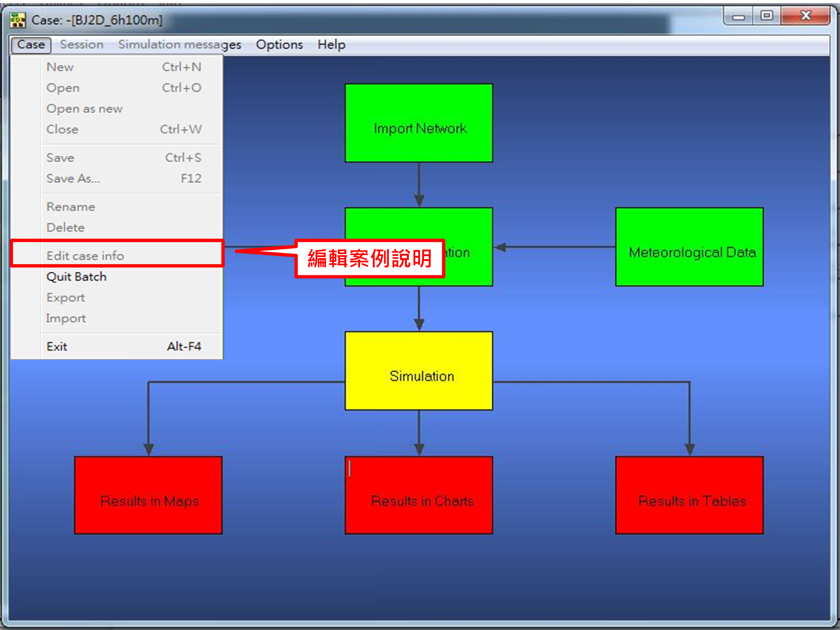Open the Session menu
Image resolution: width=840 pixels, height=630 pixels.
(82, 45)
